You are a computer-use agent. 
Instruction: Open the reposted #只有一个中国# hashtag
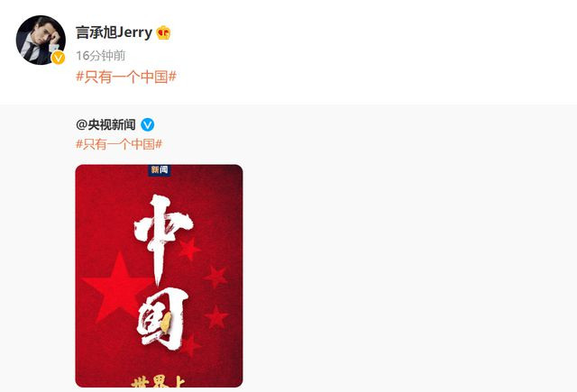119,144
